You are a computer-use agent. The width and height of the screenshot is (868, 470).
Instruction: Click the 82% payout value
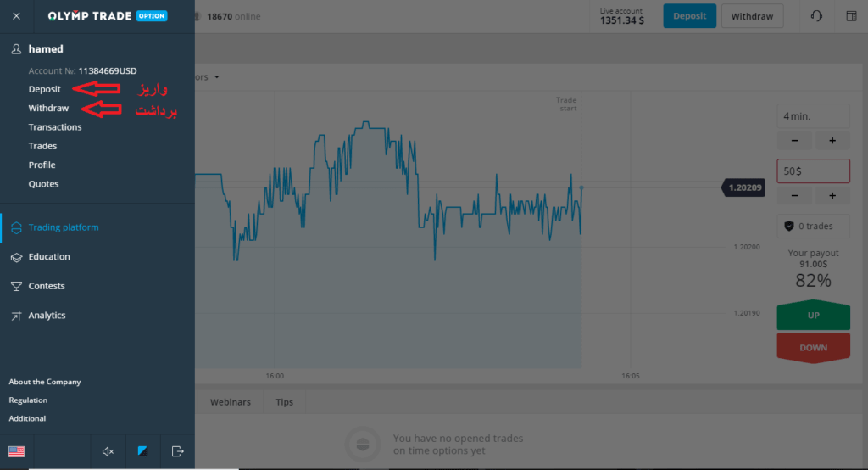coord(813,281)
